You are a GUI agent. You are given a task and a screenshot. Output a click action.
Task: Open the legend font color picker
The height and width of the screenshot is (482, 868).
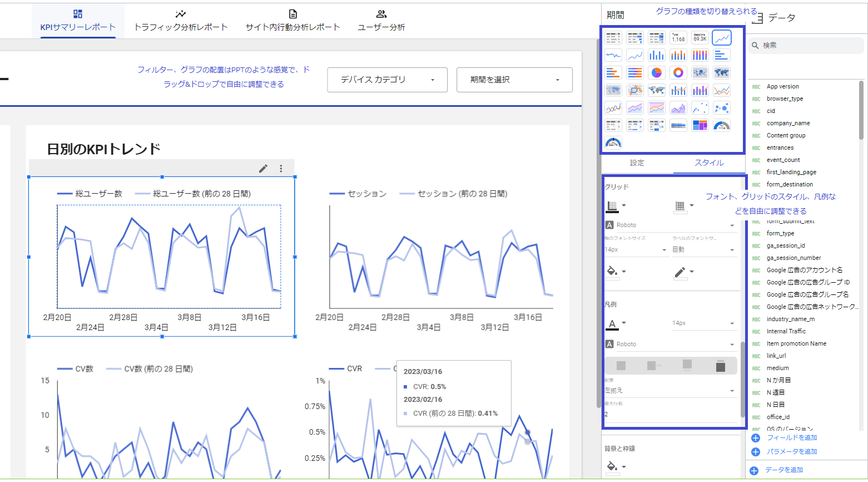pos(615,323)
